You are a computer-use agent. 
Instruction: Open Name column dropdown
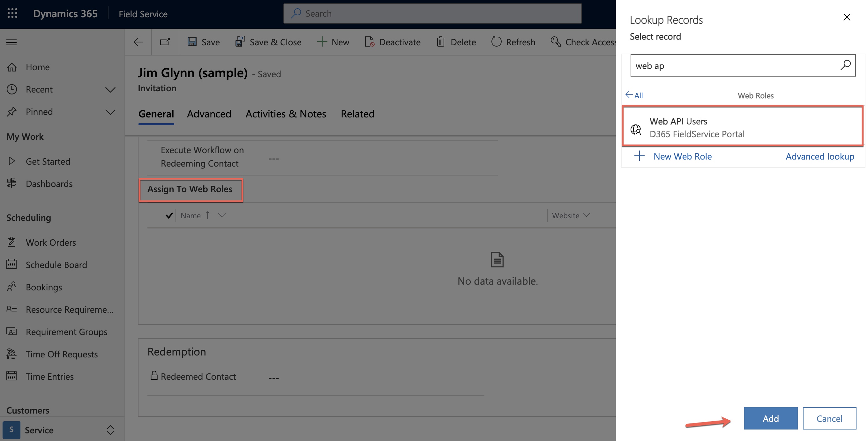click(x=222, y=215)
